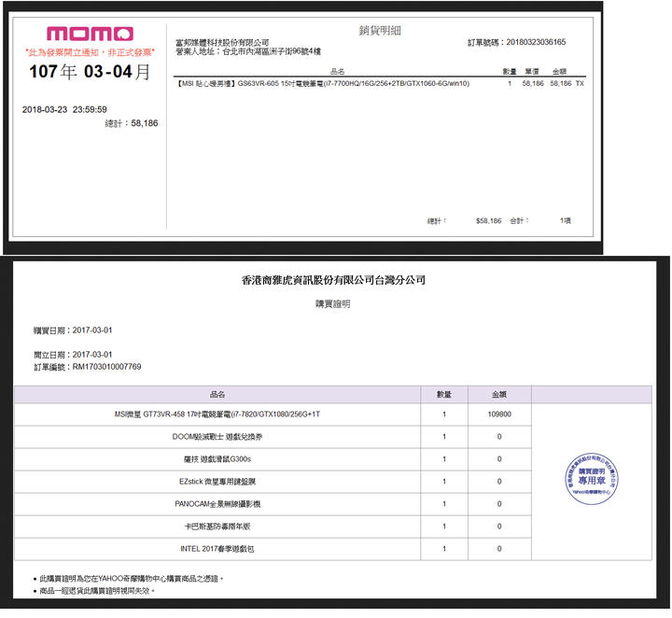
Task: Click the amount 109800
Action: 499,414
